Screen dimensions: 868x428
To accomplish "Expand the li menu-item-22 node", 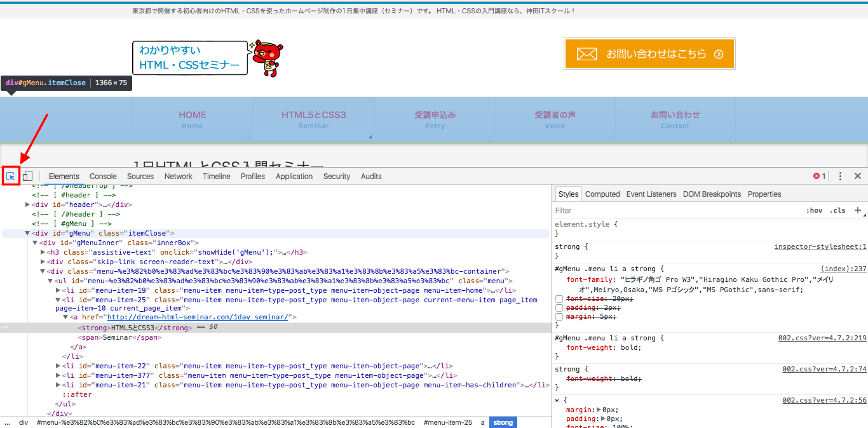I will (58, 366).
